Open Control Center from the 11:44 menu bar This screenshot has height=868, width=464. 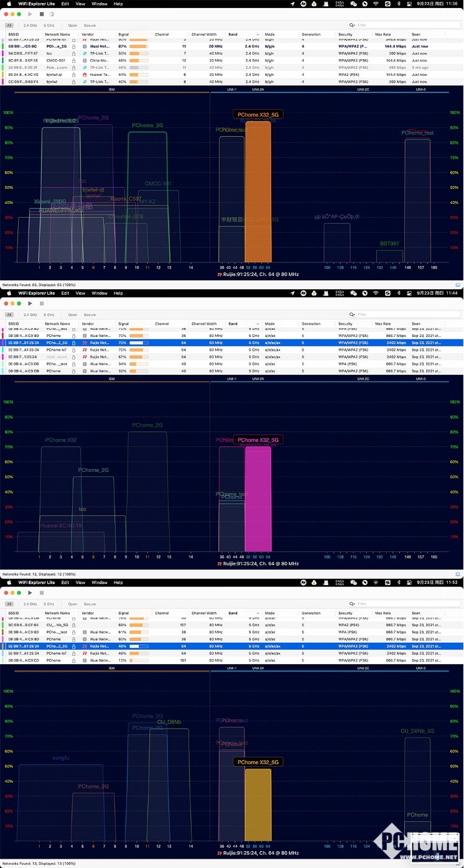(x=409, y=293)
